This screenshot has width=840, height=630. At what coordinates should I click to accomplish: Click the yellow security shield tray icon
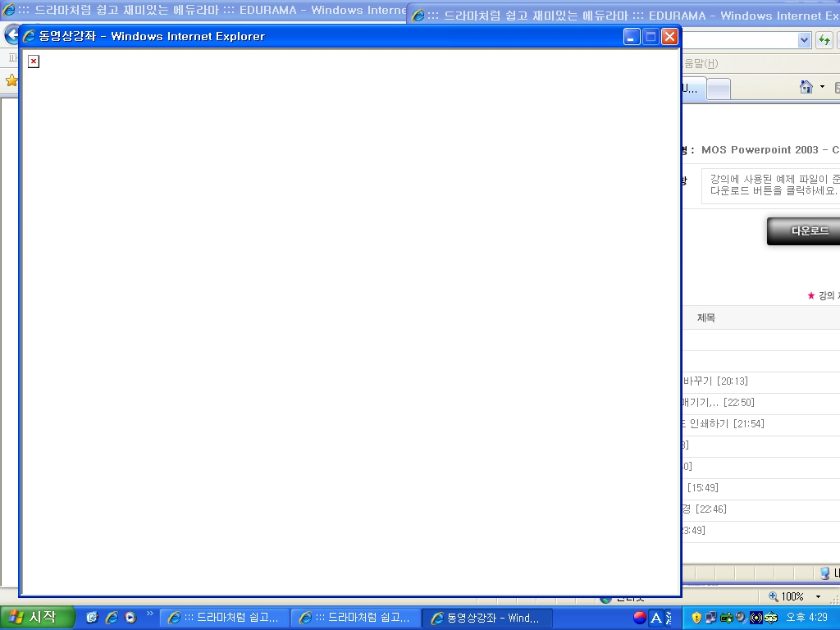pos(696,618)
